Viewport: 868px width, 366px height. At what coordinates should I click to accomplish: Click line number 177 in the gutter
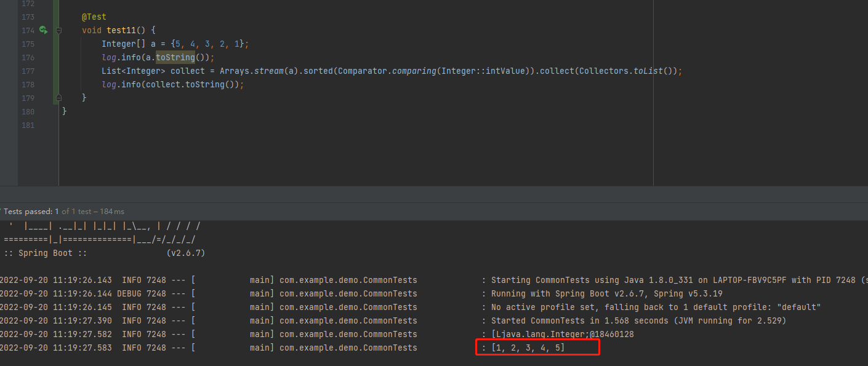point(28,71)
